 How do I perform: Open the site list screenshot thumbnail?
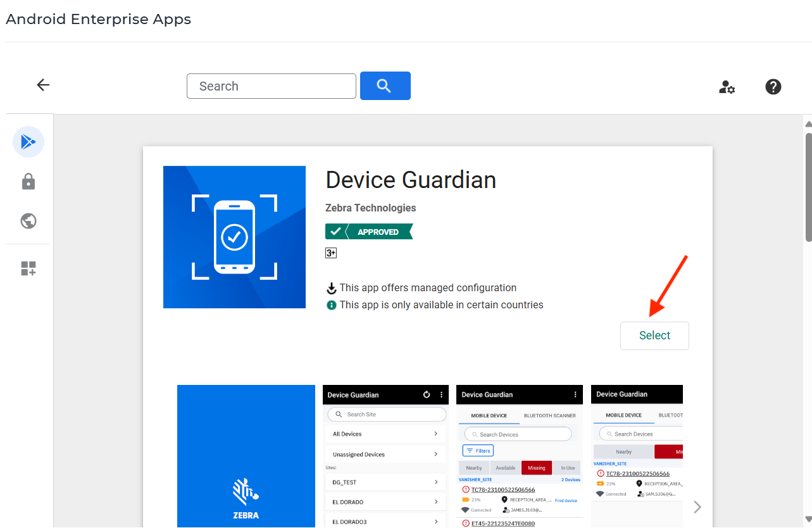(x=385, y=456)
